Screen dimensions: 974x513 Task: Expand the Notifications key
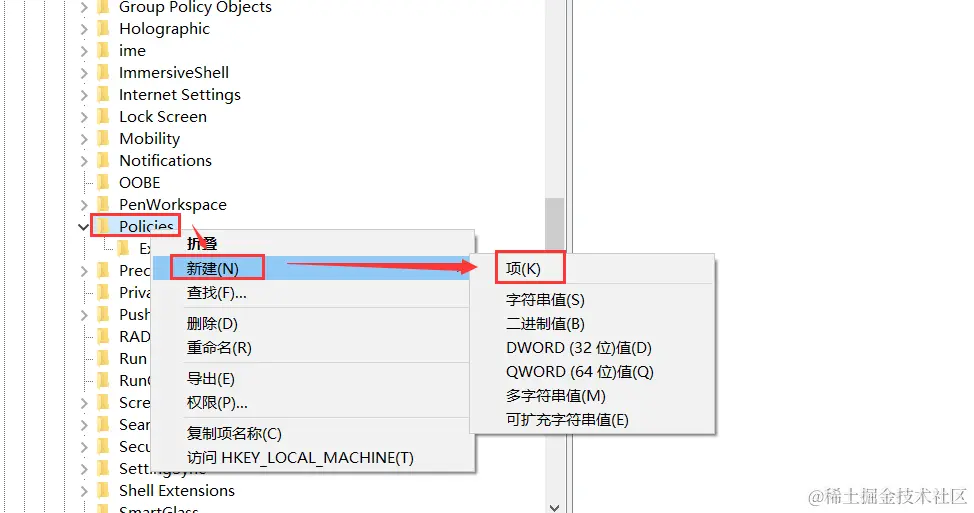(x=84, y=161)
